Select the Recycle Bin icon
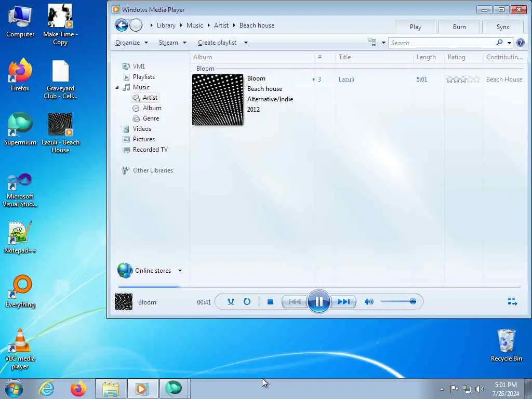The width and height of the screenshot is (532, 399). click(506, 345)
